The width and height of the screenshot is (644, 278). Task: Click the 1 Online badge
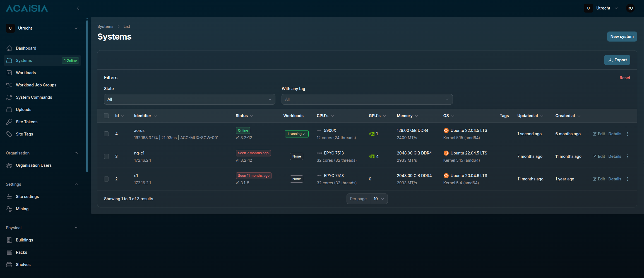(70, 61)
